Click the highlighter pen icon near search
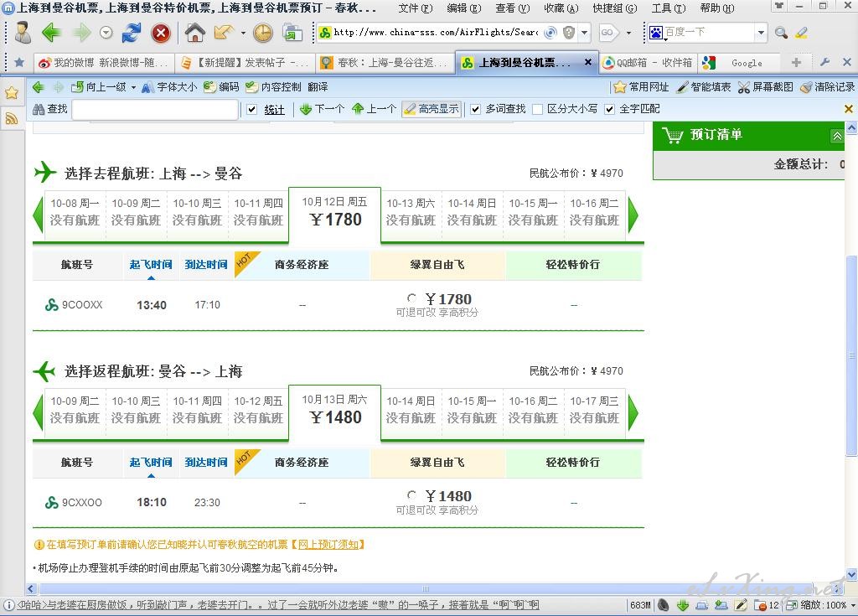The width and height of the screenshot is (858, 616). point(802,33)
